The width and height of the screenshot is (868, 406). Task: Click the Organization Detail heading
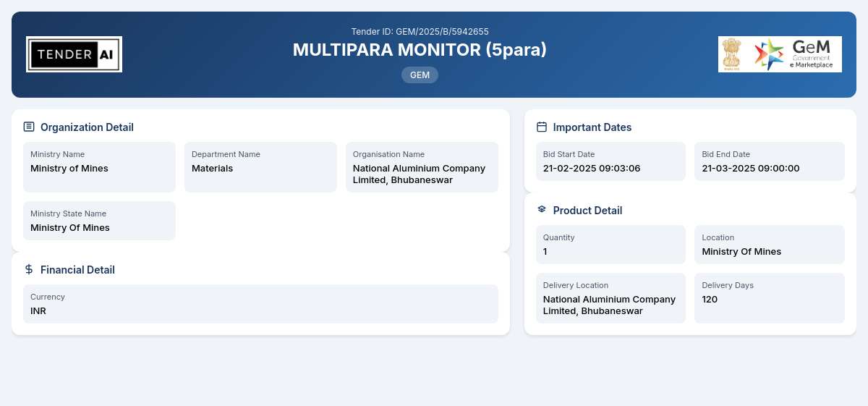coord(87,127)
